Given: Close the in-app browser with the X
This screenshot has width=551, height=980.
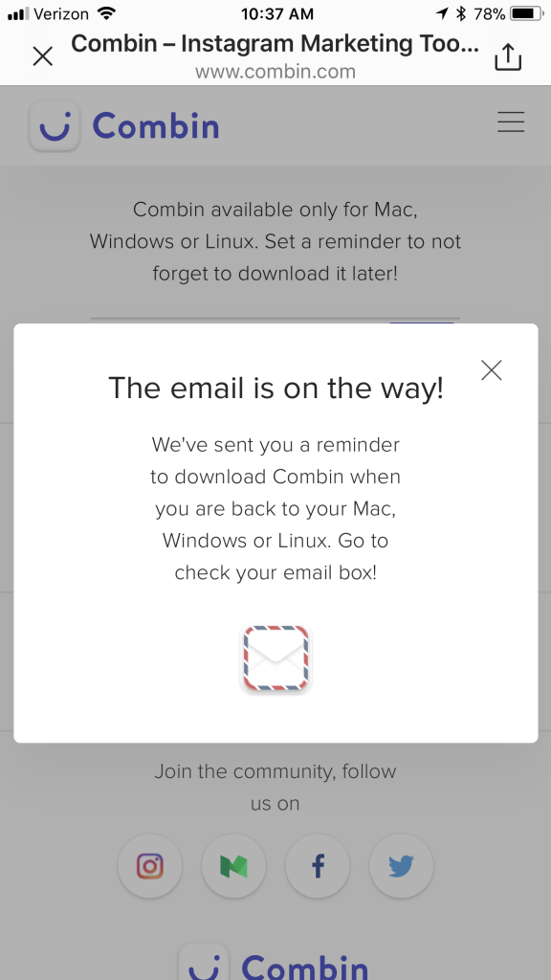Looking at the screenshot, I should point(42,56).
